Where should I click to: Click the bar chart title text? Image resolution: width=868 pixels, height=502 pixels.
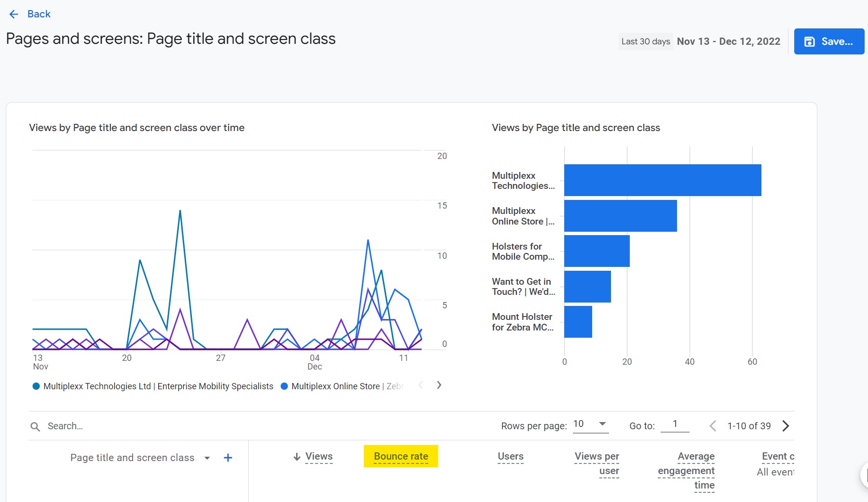(x=576, y=128)
